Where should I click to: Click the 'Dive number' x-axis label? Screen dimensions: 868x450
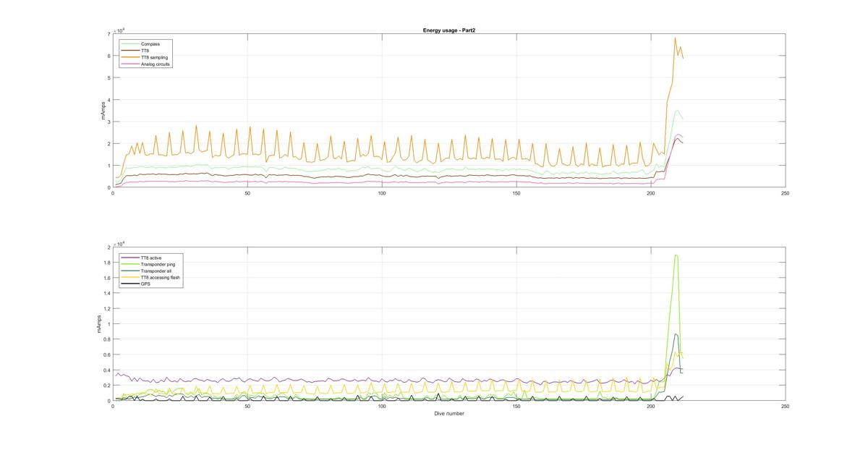448,414
